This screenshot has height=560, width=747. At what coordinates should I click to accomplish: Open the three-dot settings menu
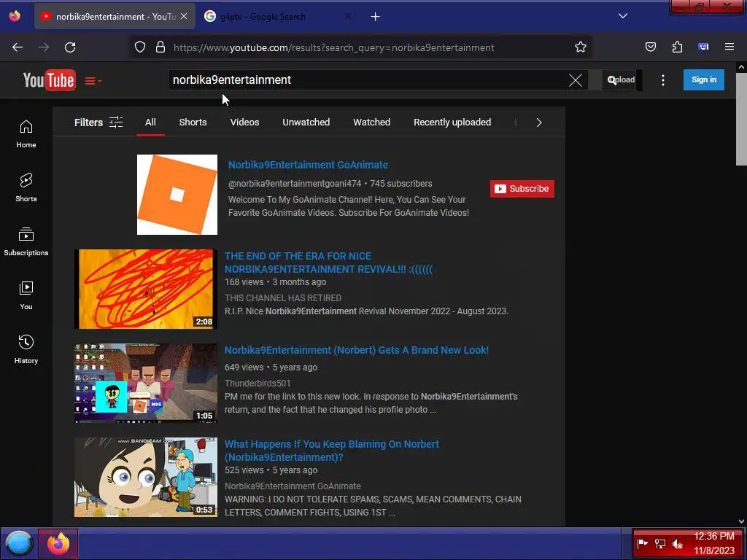pyautogui.click(x=662, y=80)
